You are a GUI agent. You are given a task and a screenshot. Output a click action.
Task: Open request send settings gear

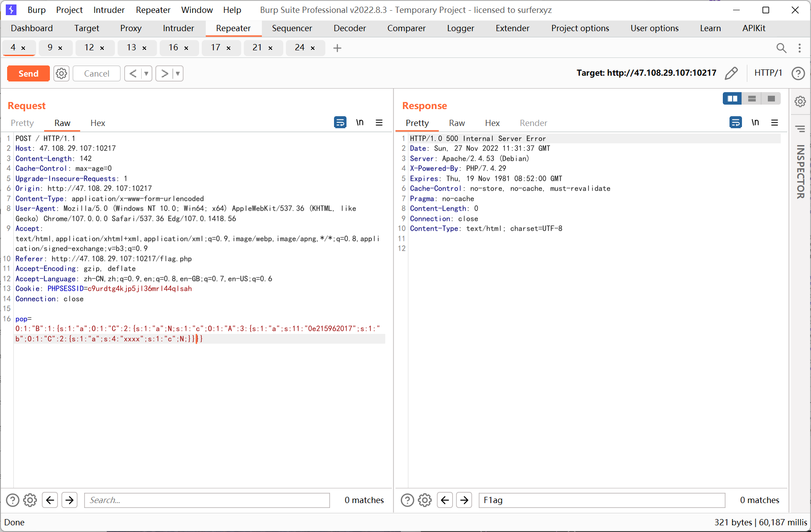61,73
